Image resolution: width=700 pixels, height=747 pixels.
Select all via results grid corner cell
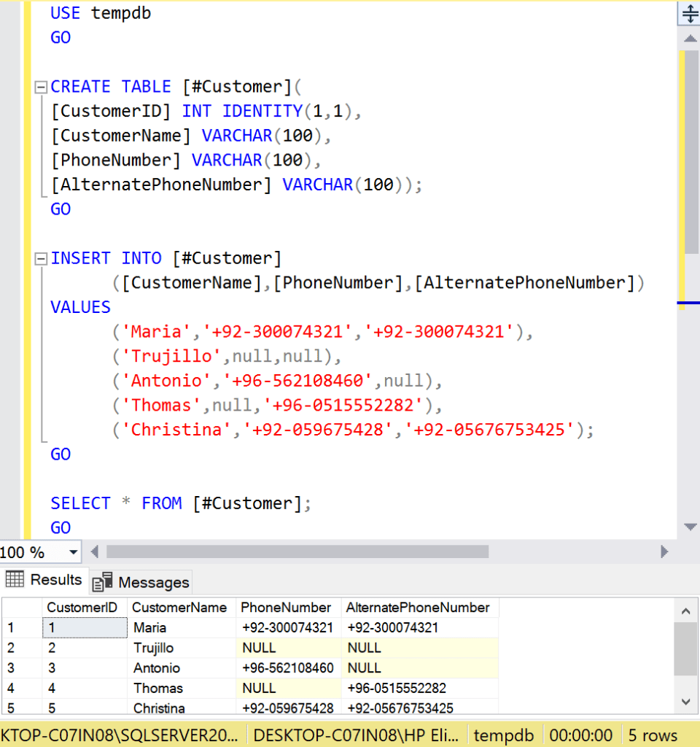coord(21,608)
